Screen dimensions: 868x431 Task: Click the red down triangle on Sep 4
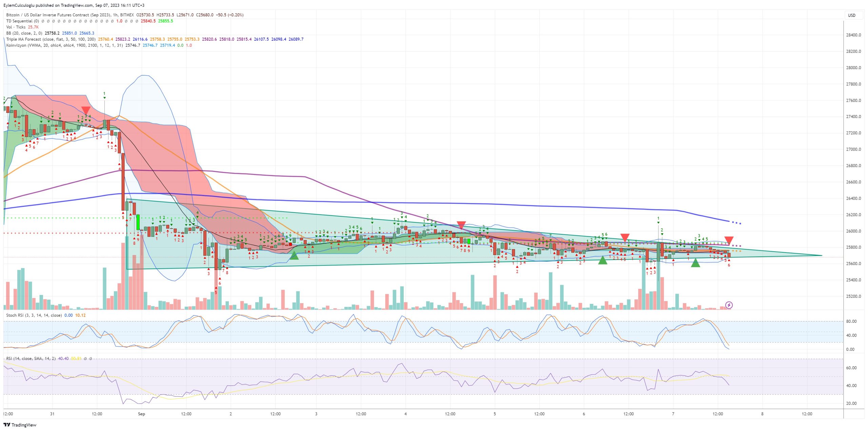461,225
